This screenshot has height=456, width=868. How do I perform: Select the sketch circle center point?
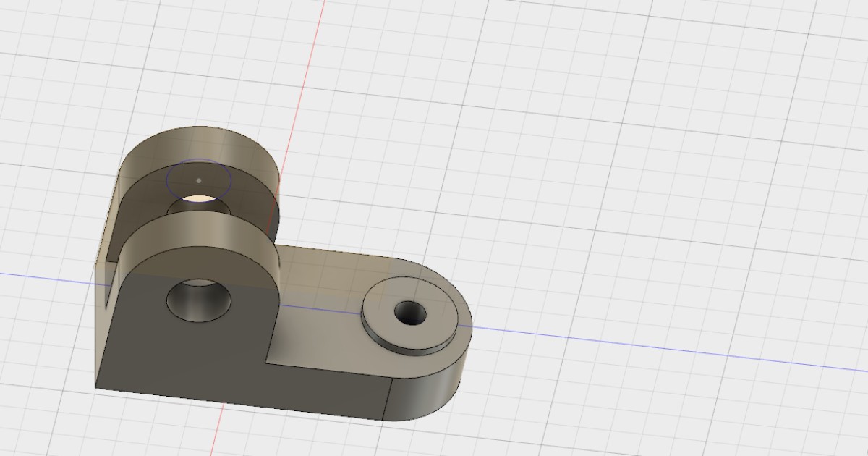pyautogui.click(x=199, y=180)
